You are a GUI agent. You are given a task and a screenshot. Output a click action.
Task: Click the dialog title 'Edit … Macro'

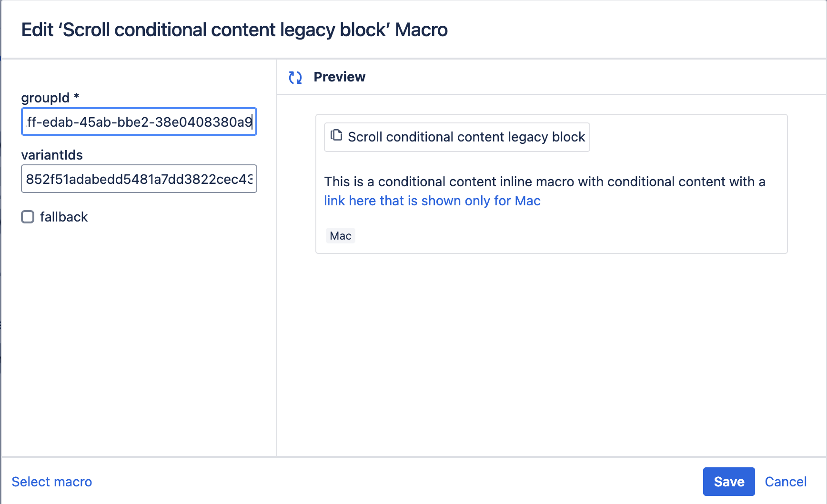tap(234, 30)
